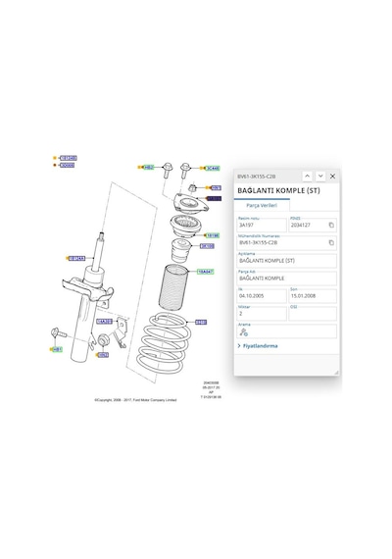Click the bolt drawing above HB1

coord(59,333)
